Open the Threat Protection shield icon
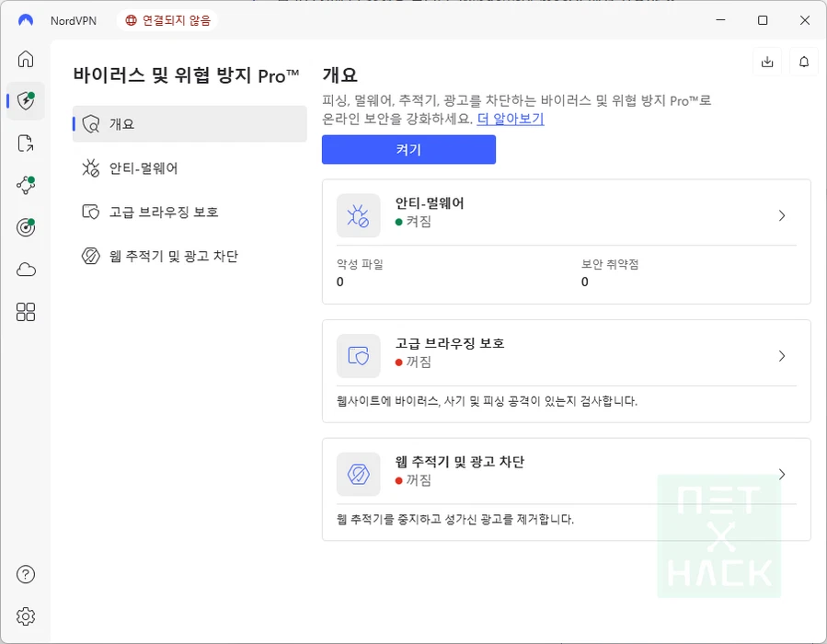Image resolution: width=827 pixels, height=644 pixels. (26, 101)
